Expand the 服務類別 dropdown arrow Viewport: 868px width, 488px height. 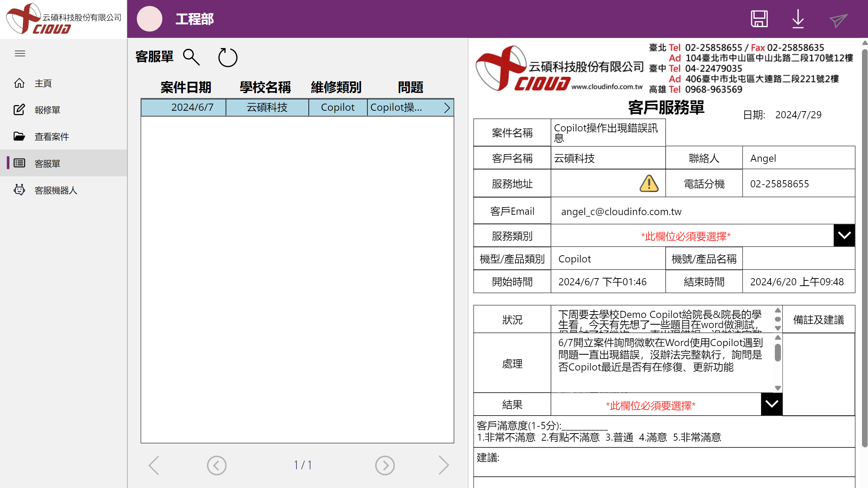[x=844, y=235]
